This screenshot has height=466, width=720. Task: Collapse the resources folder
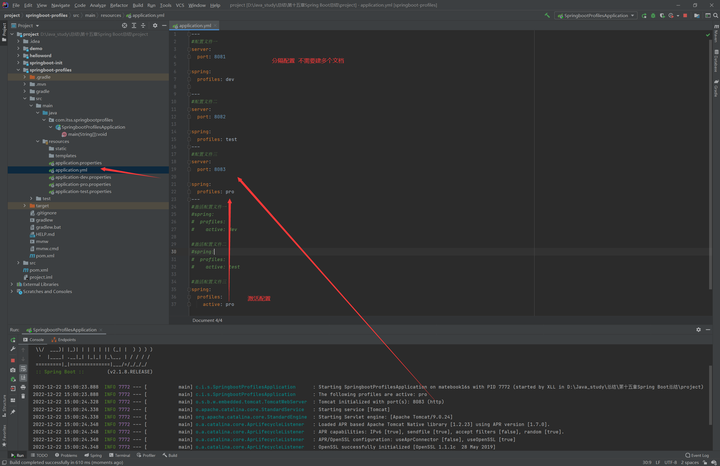39,141
